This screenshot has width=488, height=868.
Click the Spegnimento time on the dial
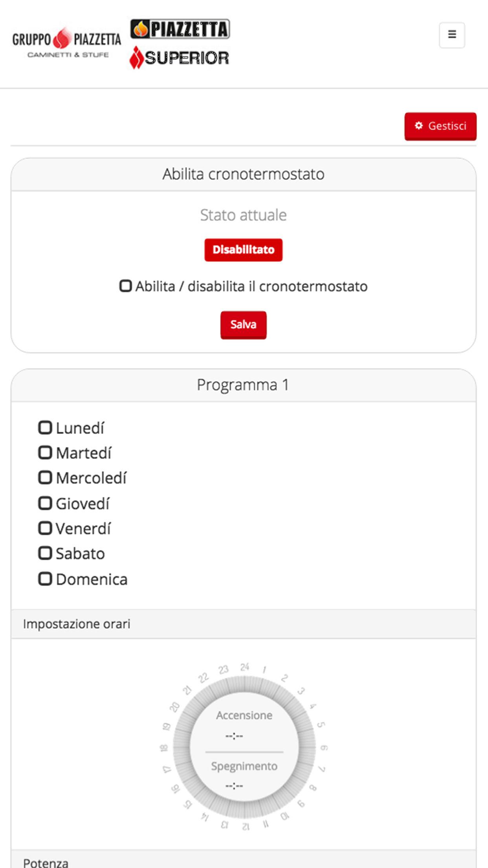pyautogui.click(x=235, y=786)
